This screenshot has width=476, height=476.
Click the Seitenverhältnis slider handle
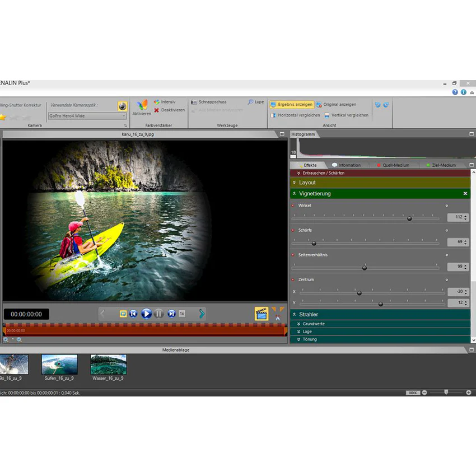point(365,268)
